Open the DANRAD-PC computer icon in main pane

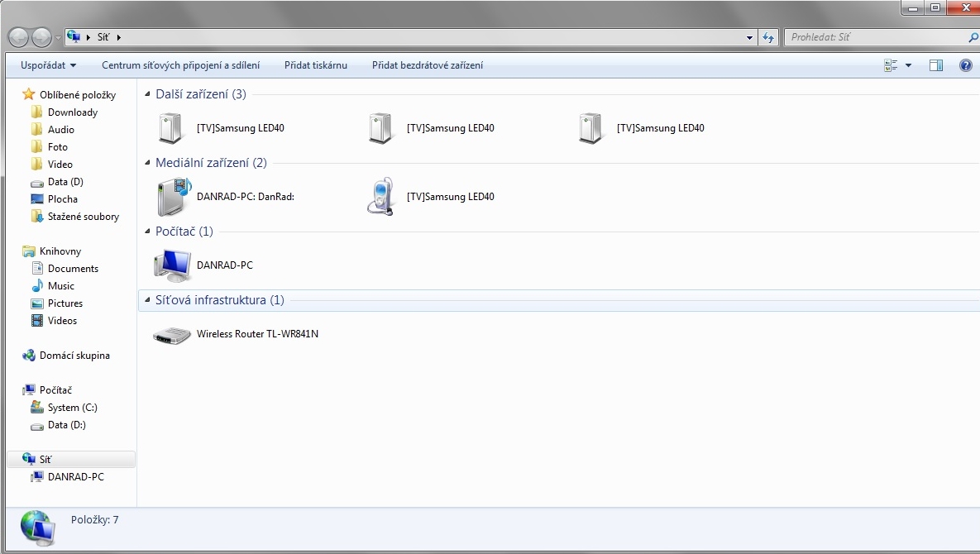pyautogui.click(x=172, y=265)
